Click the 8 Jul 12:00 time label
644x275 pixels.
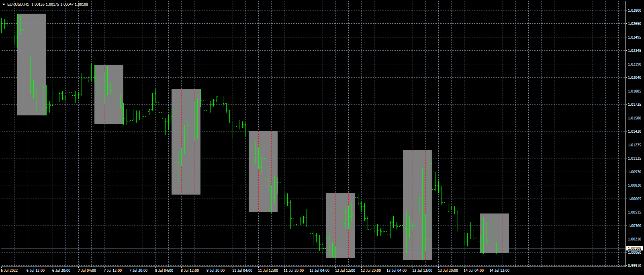click(x=190, y=271)
